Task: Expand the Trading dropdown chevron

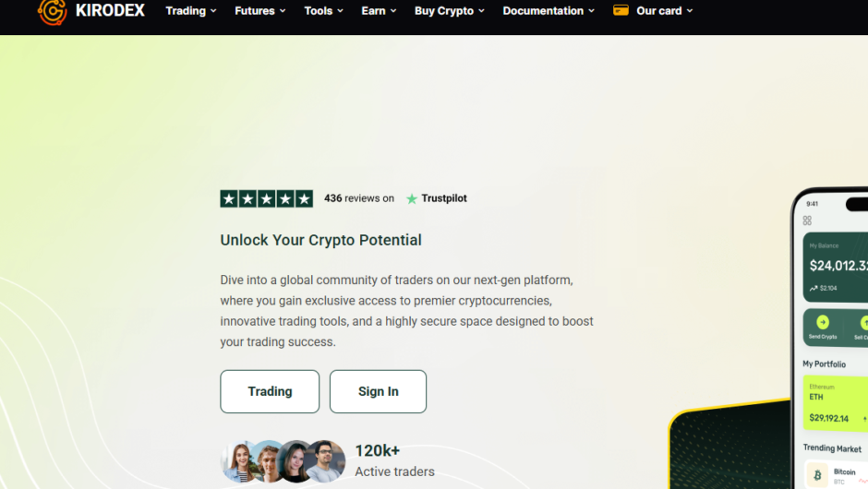Action: click(213, 11)
